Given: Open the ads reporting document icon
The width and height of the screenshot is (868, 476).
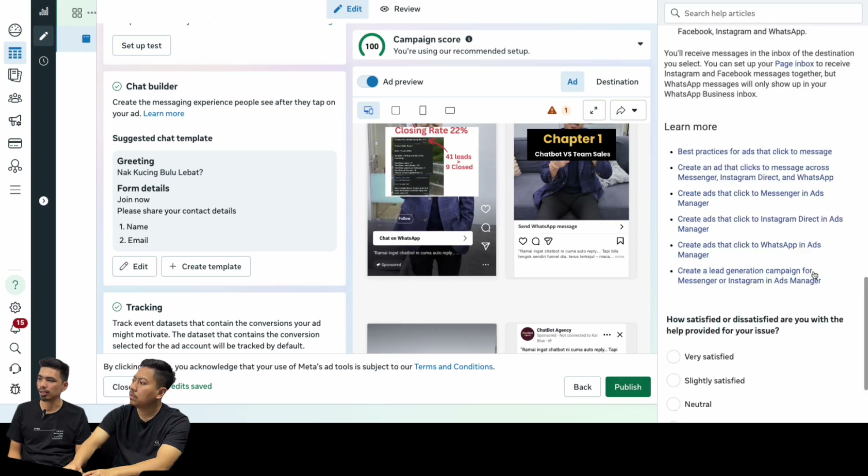Looking at the screenshot, I should [15, 75].
